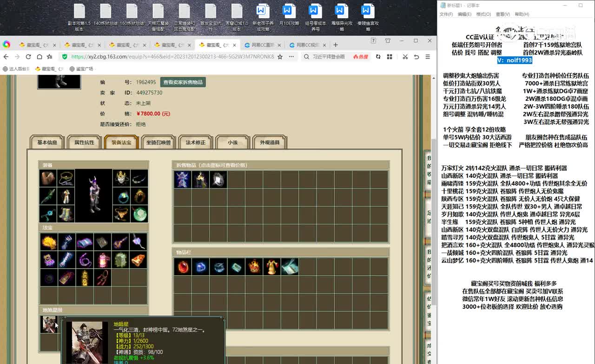Open the Notepad 帮助(H) menu
The image size is (595, 364).
point(522,14)
